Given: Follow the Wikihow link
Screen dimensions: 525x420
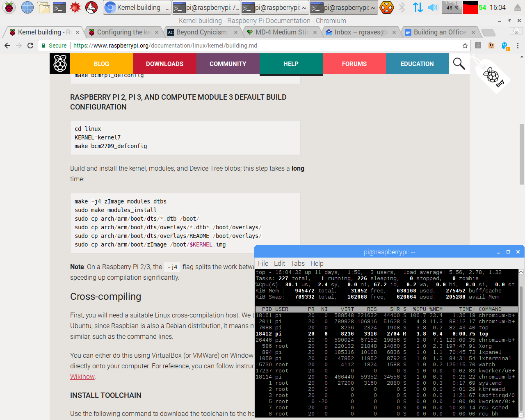Looking at the screenshot, I should 82,377.
